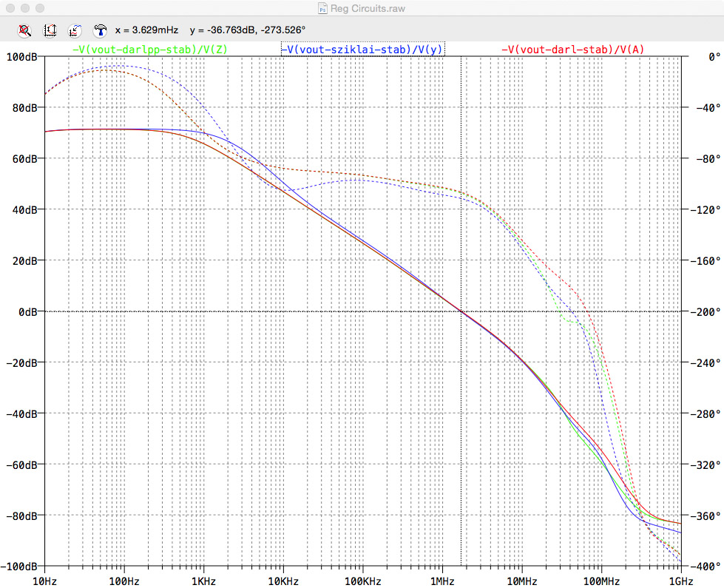Screen dimensions: 724x588
Task: Click the pick visible traces icon
Action: tap(75, 30)
